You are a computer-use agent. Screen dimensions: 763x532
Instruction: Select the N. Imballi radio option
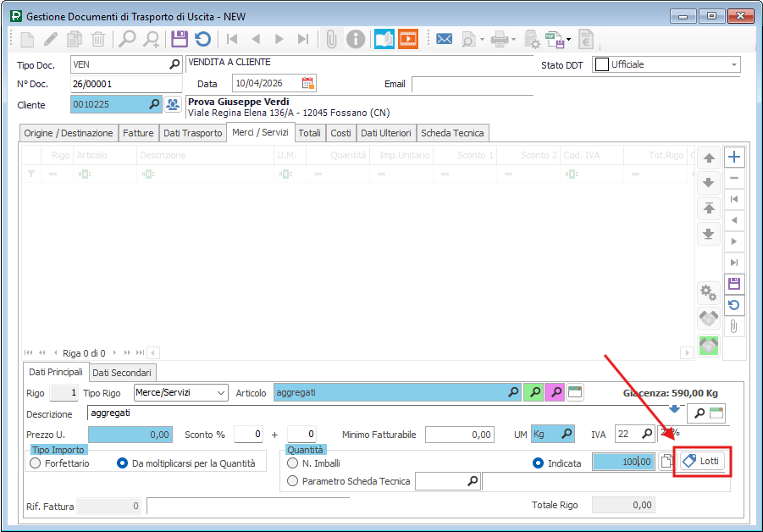tap(293, 463)
